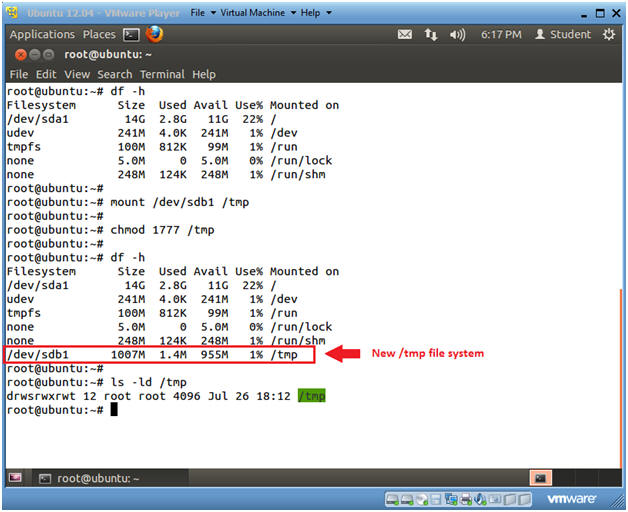Open the Places menu
This screenshot has width=628, height=512.
click(99, 34)
